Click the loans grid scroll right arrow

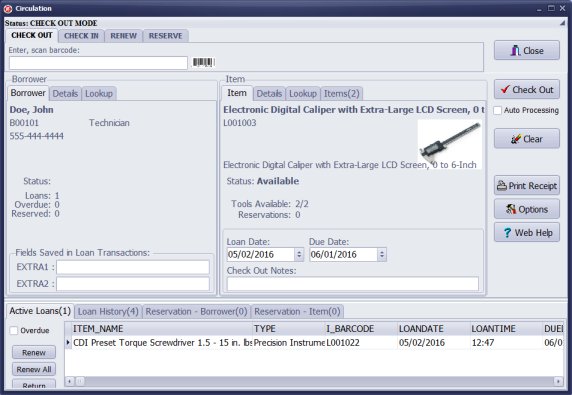[x=558, y=382]
